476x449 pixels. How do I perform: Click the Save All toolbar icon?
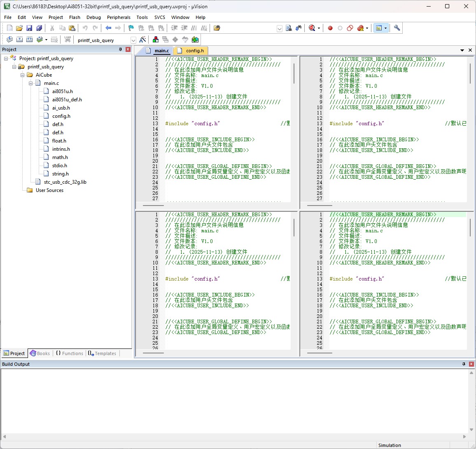click(39, 28)
